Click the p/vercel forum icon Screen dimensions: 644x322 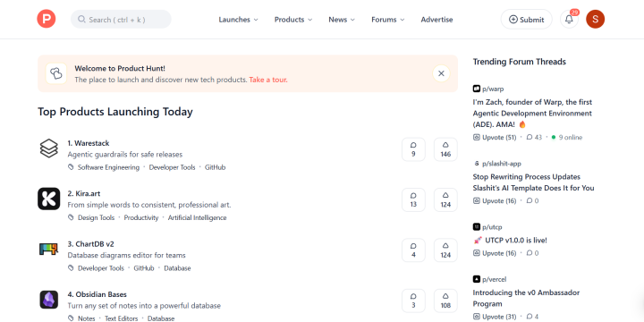pyautogui.click(x=477, y=279)
